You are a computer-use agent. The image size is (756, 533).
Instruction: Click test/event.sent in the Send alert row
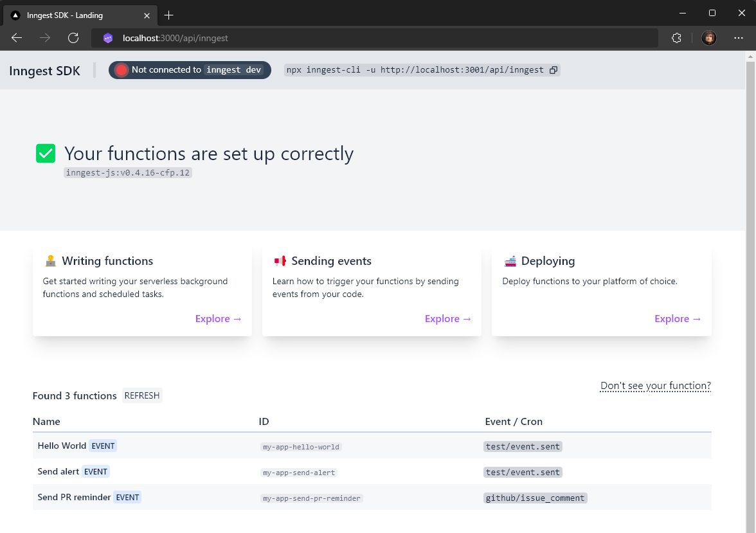coord(523,472)
